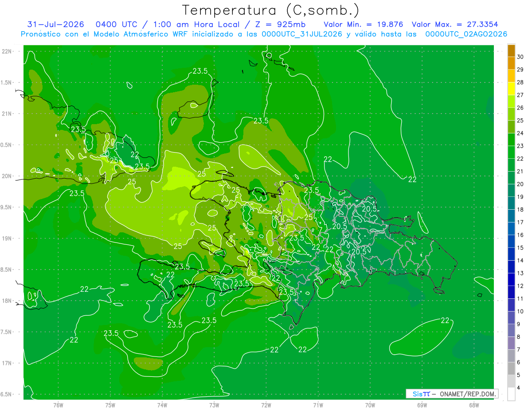Viewport: 532px width, 411px height.
Task: Click the '30' value on the color scale
Action: [x=520, y=57]
